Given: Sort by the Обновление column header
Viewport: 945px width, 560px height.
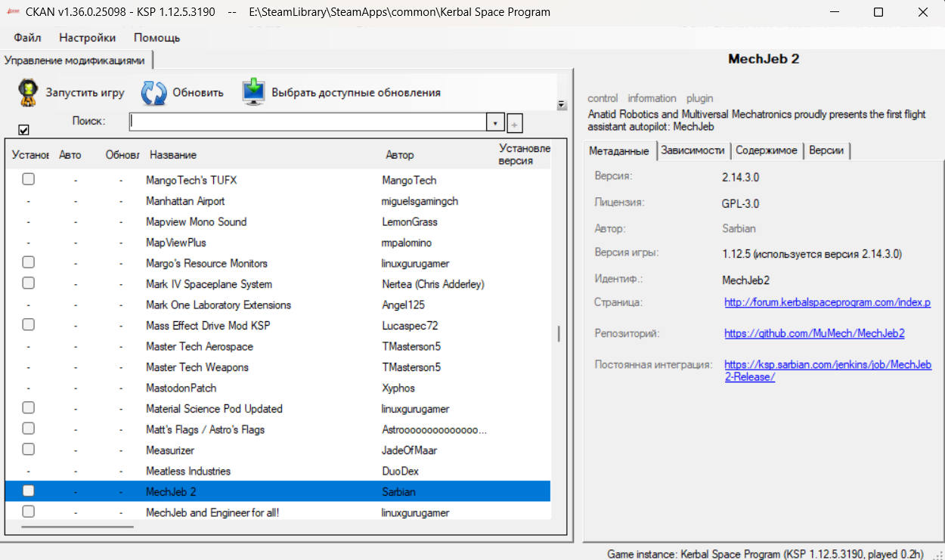Looking at the screenshot, I should pyautogui.click(x=122, y=155).
